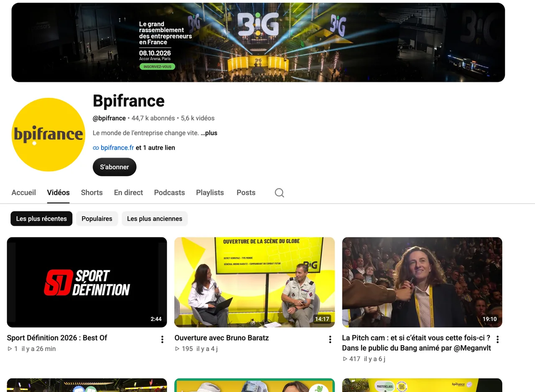The width and height of the screenshot is (535, 392).
Task: Show the 1 autre lien links
Action: tap(155, 148)
